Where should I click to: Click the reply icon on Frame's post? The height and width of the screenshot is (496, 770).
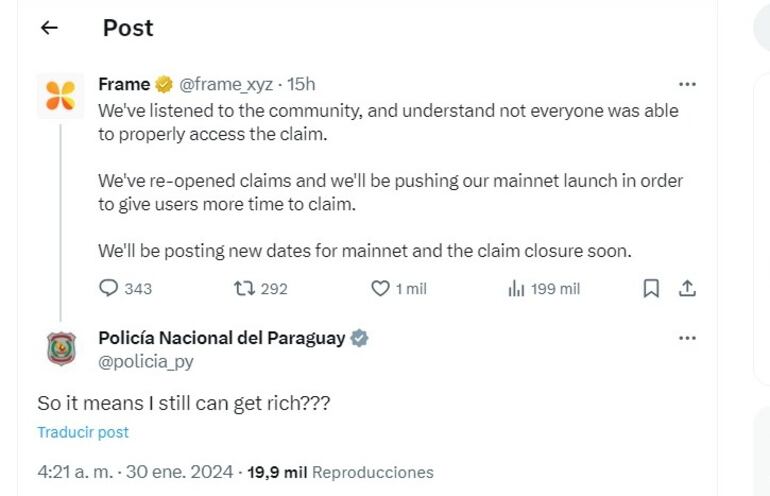[110, 288]
